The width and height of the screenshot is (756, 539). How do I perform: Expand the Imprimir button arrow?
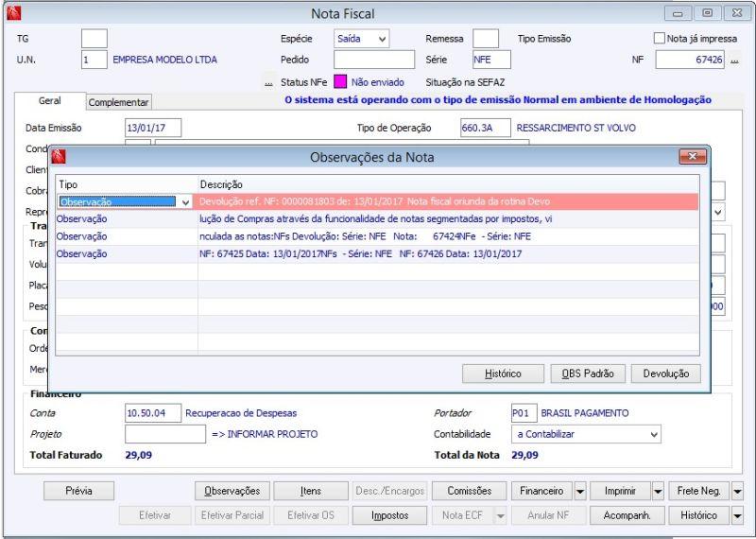[x=658, y=491]
